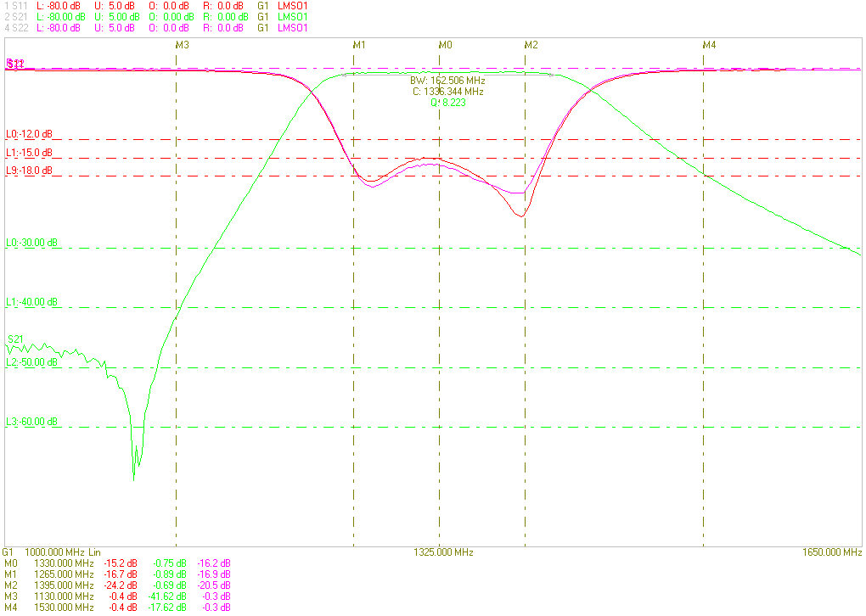Select the L3:-60.00 dB limit label
The image size is (866, 616).
pos(31,422)
